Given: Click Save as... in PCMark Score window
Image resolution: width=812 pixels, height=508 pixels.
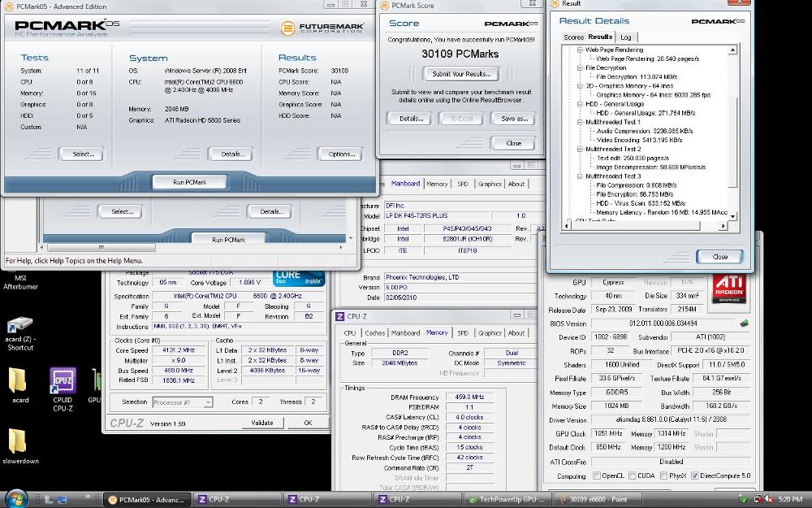Looking at the screenshot, I should point(514,119).
